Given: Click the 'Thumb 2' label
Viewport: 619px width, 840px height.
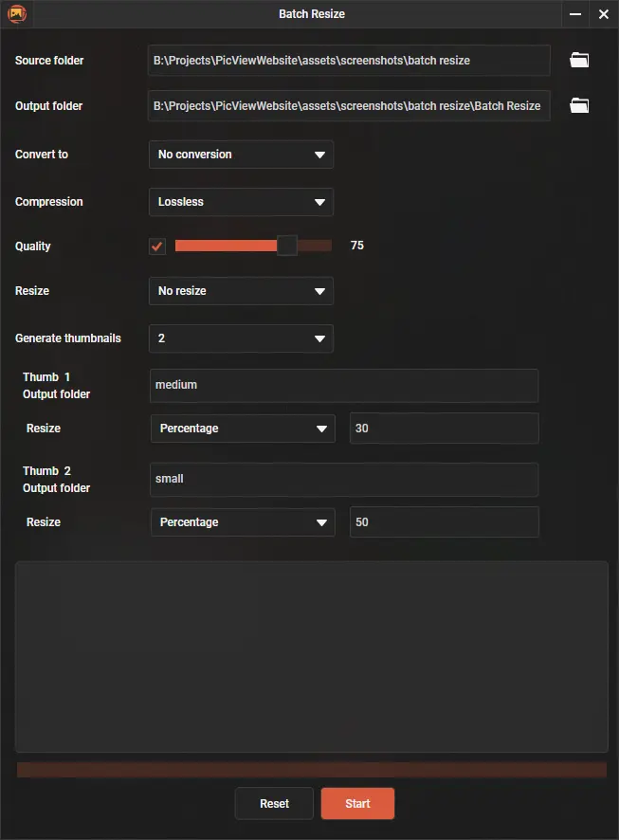Looking at the screenshot, I should [46, 471].
